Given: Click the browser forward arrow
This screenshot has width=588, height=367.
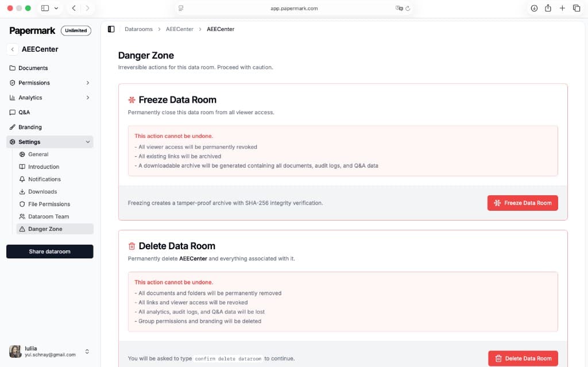Looking at the screenshot, I should [87, 8].
